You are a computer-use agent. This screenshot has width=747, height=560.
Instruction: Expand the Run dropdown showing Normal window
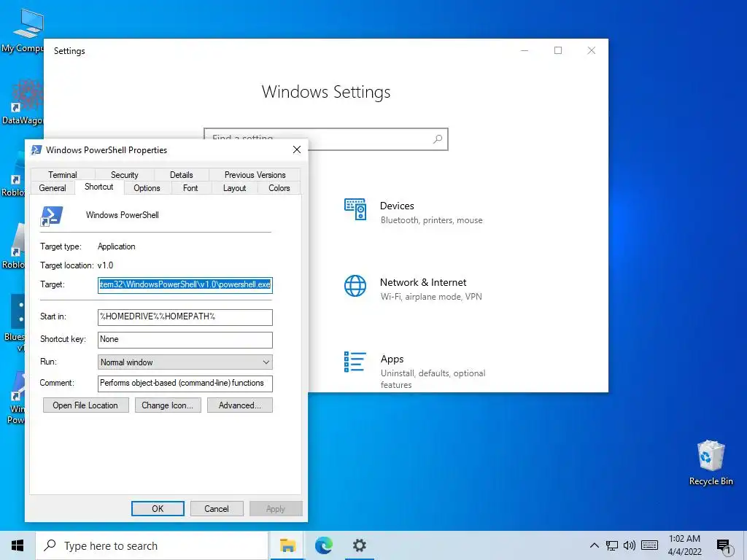(185, 362)
